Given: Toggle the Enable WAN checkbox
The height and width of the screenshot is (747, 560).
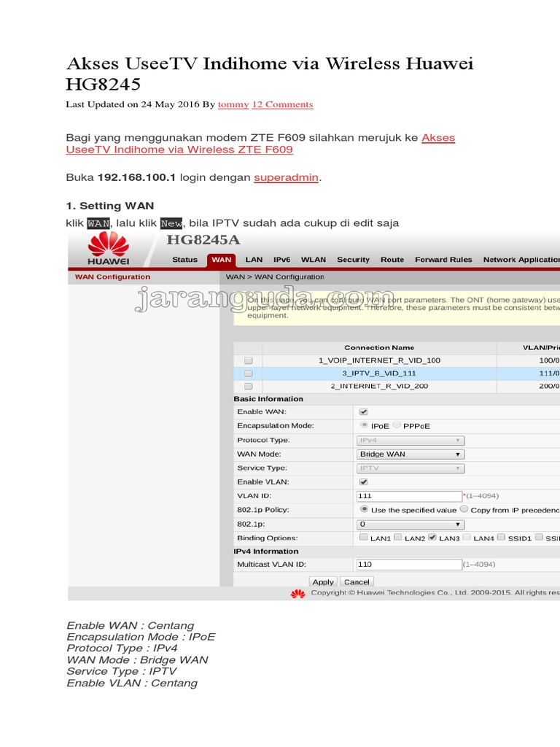Looking at the screenshot, I should 364,411.
